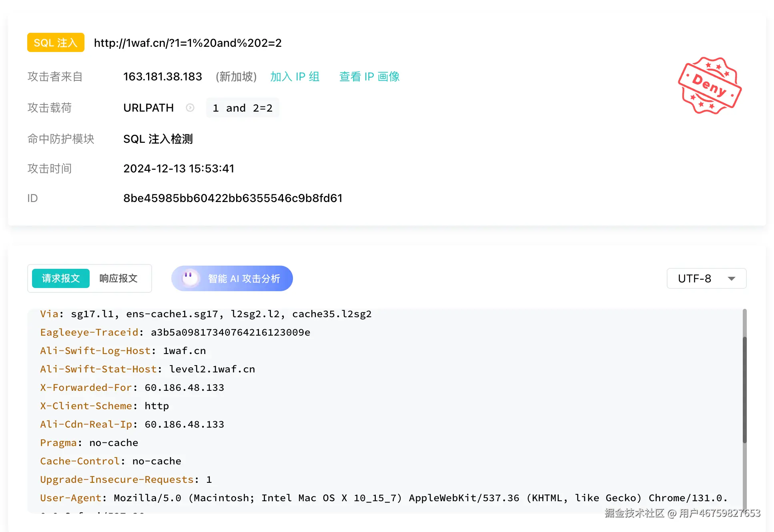
Task: Switch to the 响应报文 tab
Action: [118, 278]
